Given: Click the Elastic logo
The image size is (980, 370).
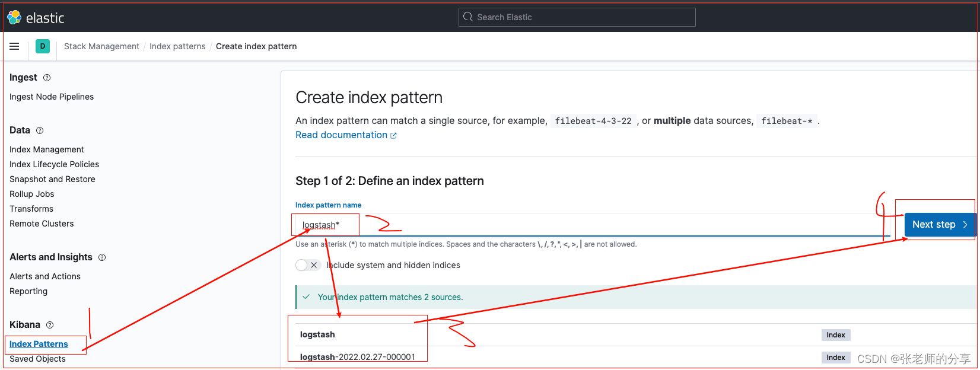Looking at the screenshot, I should click(36, 18).
